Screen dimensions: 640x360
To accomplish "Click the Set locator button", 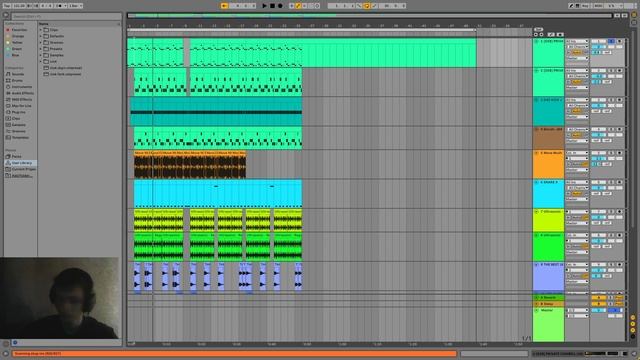I will point(538,29).
